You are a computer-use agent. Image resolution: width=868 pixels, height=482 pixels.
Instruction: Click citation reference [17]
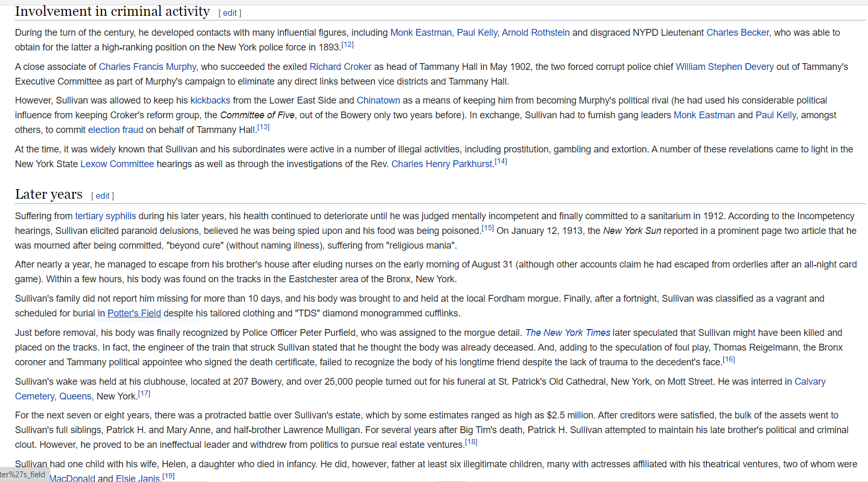144,394
